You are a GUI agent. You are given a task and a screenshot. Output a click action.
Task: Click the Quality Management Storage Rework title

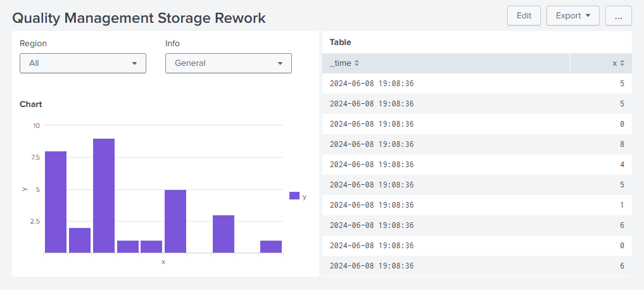139,18
